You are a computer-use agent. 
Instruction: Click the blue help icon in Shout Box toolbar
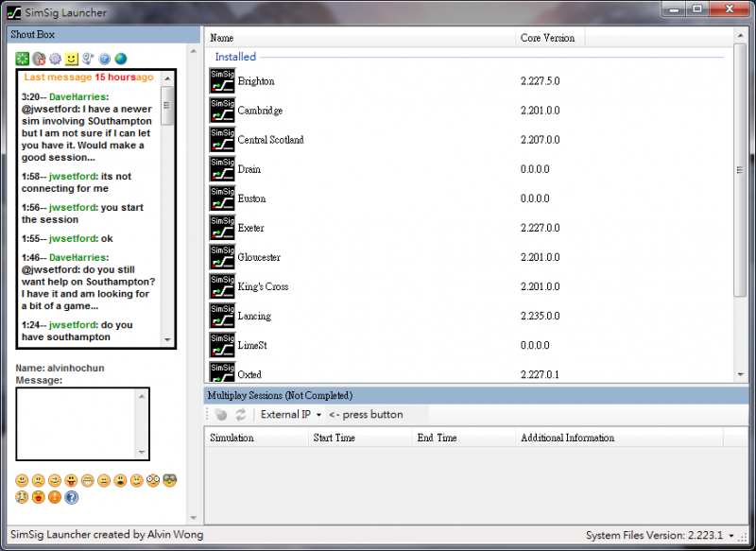(105, 59)
